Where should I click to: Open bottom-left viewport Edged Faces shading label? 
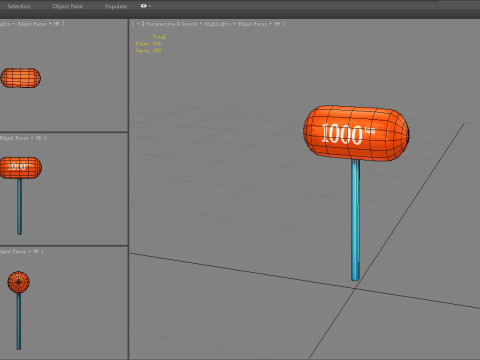[13, 251]
